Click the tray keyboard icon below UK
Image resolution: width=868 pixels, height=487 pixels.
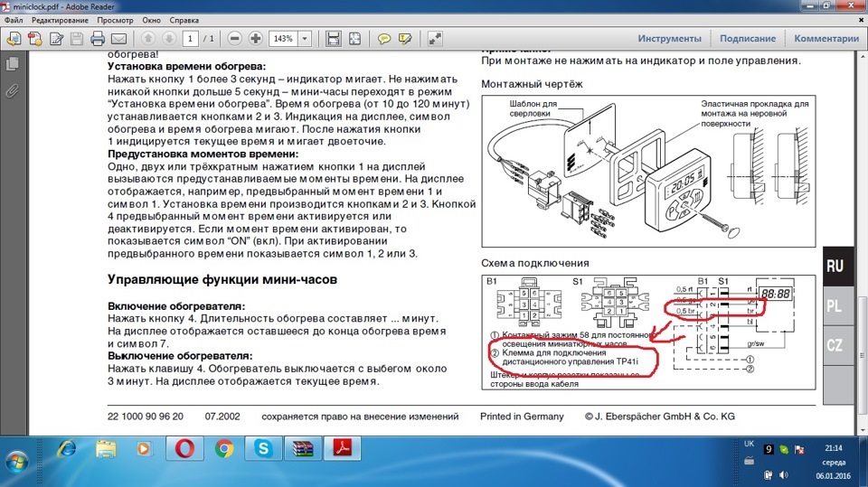point(749,461)
